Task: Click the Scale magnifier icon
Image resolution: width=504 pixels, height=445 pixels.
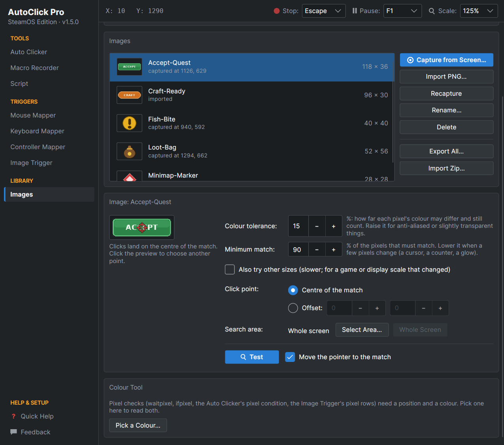Action: point(432,11)
